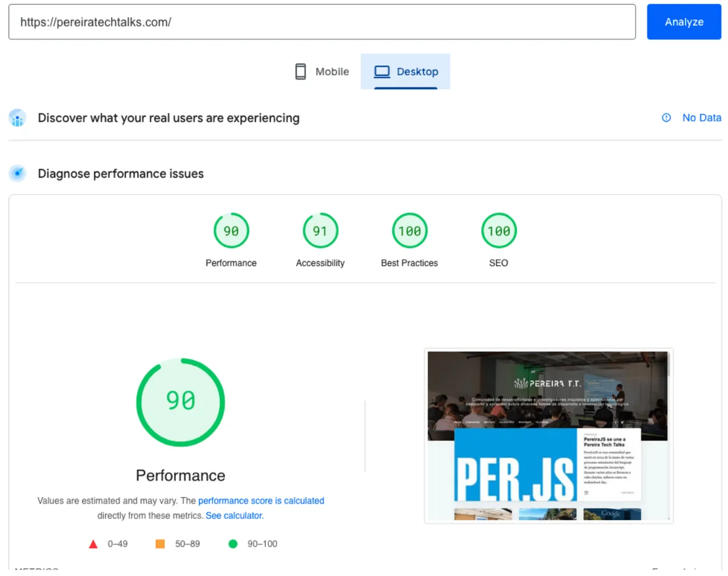Select the Desktop tab
Viewport: 728px width, 576px height.
(405, 71)
